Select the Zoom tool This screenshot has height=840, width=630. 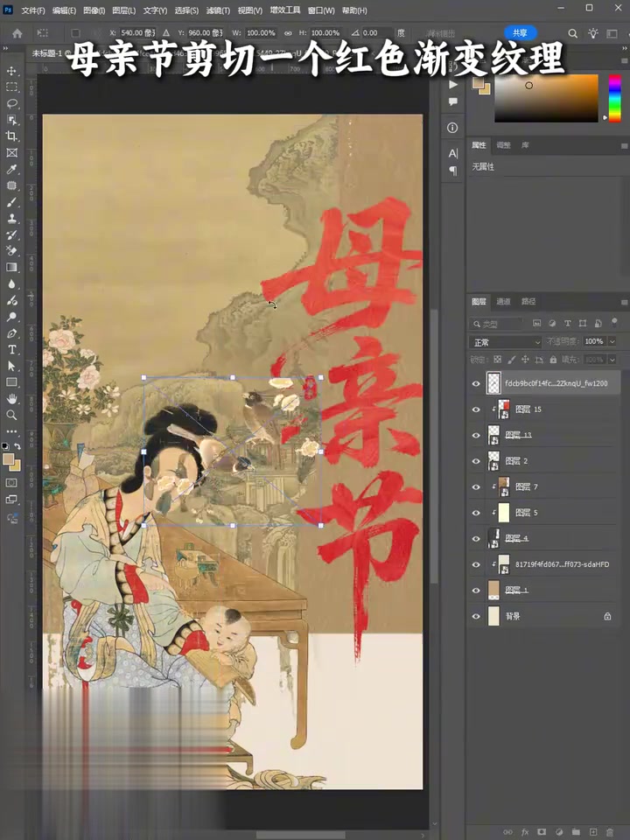pyautogui.click(x=11, y=415)
